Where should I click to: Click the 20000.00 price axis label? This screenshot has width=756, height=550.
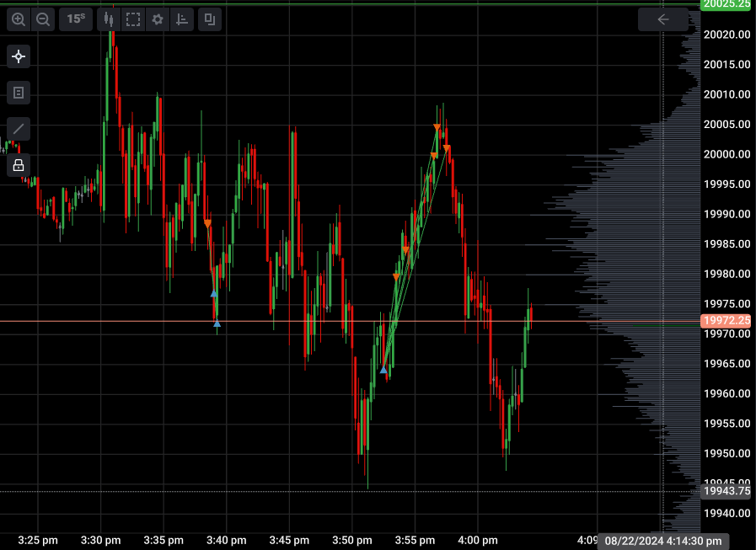(727, 154)
